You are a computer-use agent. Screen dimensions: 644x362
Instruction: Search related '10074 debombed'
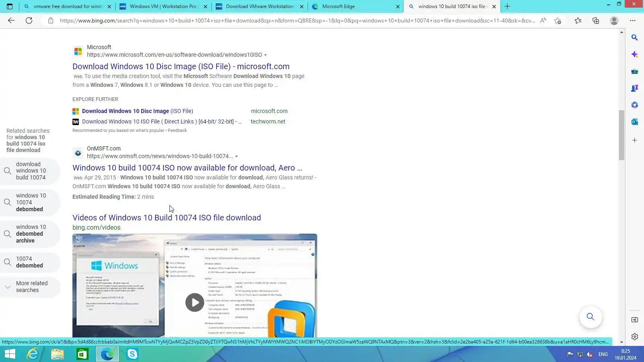30,262
